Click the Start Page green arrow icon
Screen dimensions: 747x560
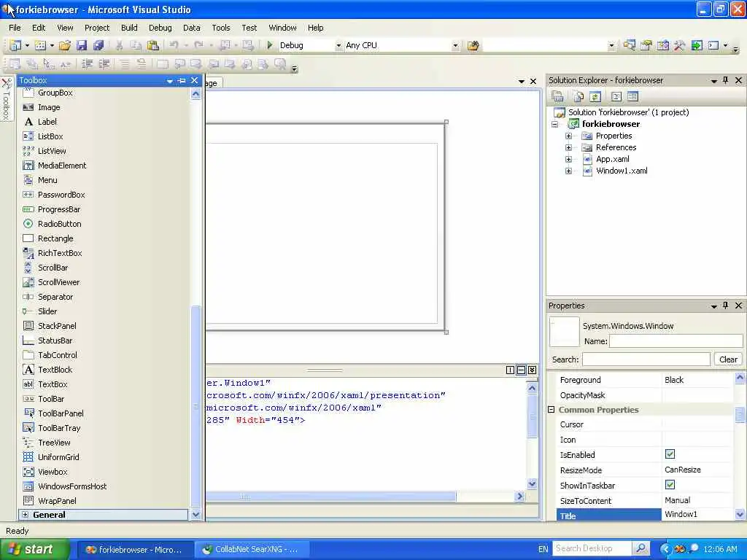pyautogui.click(x=697, y=45)
